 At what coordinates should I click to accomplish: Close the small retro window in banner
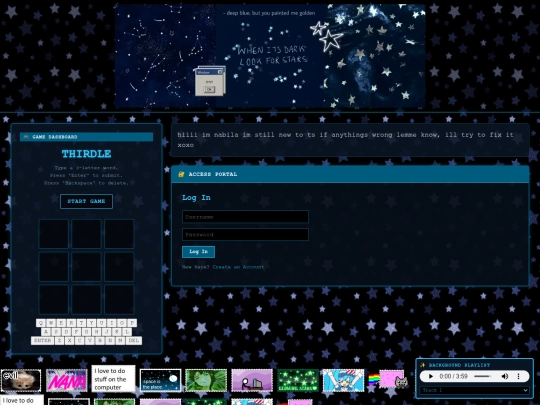click(220, 72)
